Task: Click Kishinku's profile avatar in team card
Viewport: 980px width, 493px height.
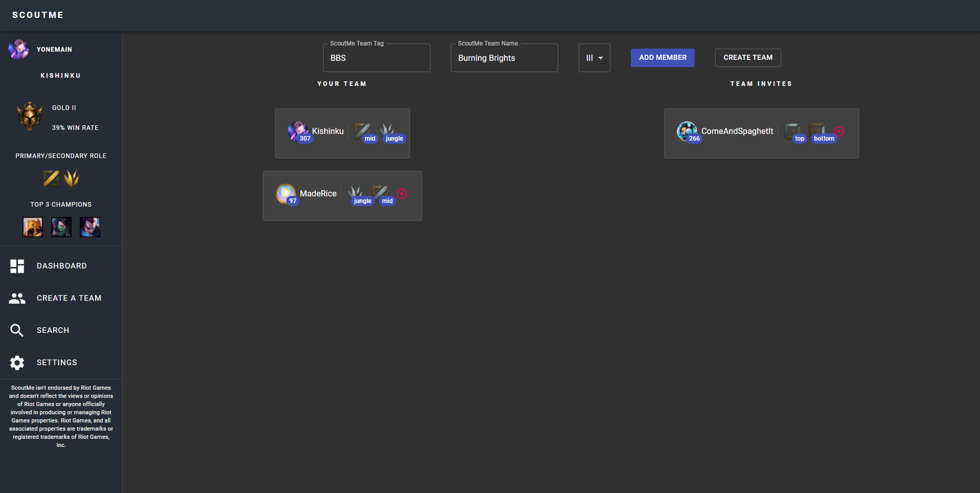Action: click(298, 131)
